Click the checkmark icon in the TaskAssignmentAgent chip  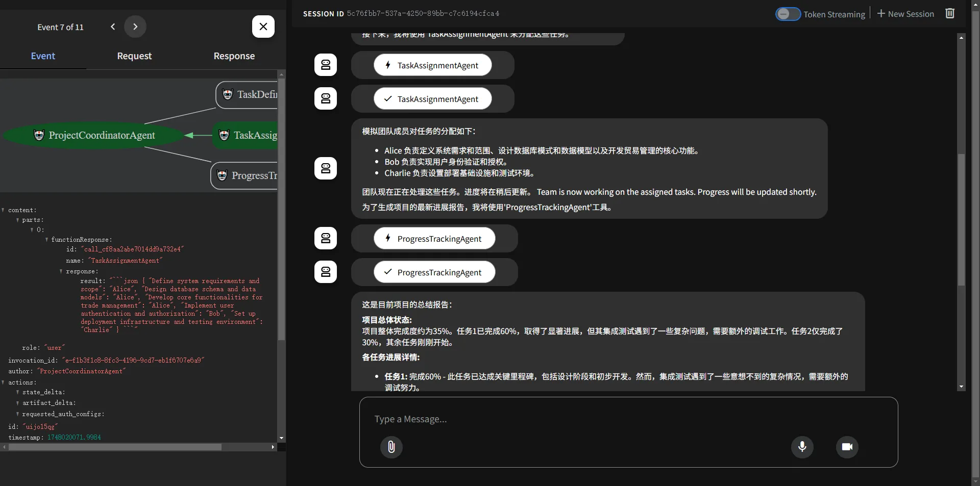[x=388, y=99]
